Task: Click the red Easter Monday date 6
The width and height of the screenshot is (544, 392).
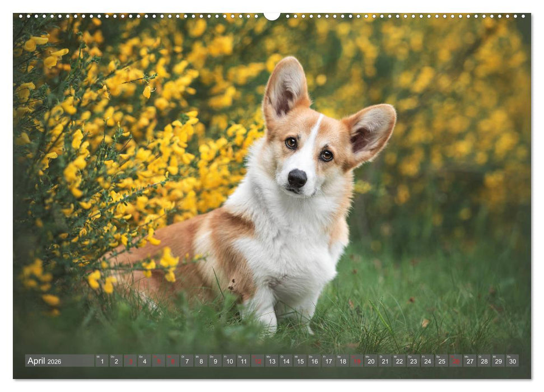Action: tap(173, 362)
